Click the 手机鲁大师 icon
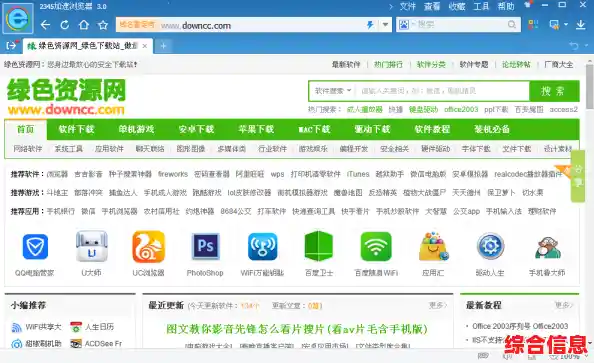Image resolution: width=594 pixels, height=363 pixels. pyautogui.click(x=547, y=248)
